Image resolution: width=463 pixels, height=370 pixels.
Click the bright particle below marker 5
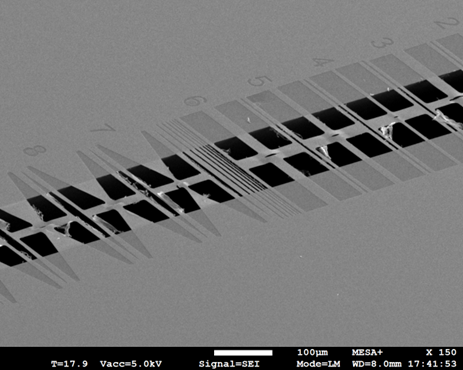pos(248,120)
